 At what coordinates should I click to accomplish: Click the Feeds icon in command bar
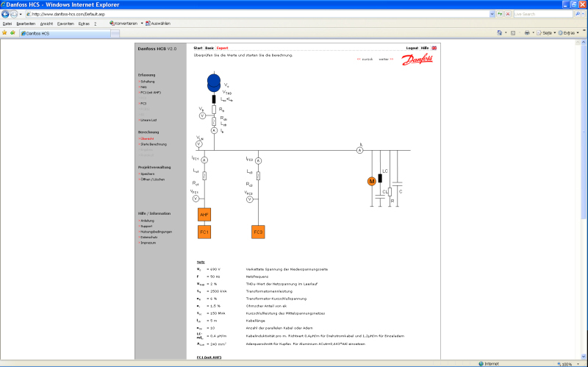pyautogui.click(x=513, y=33)
